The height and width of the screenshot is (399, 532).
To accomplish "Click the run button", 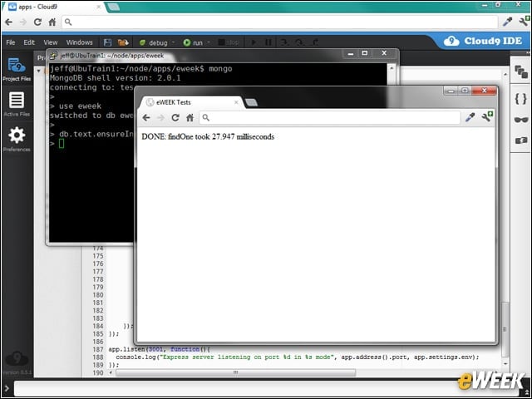I will pos(193,42).
